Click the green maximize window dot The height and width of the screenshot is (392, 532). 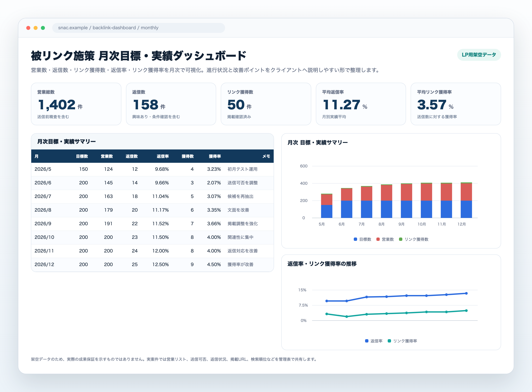pos(43,28)
